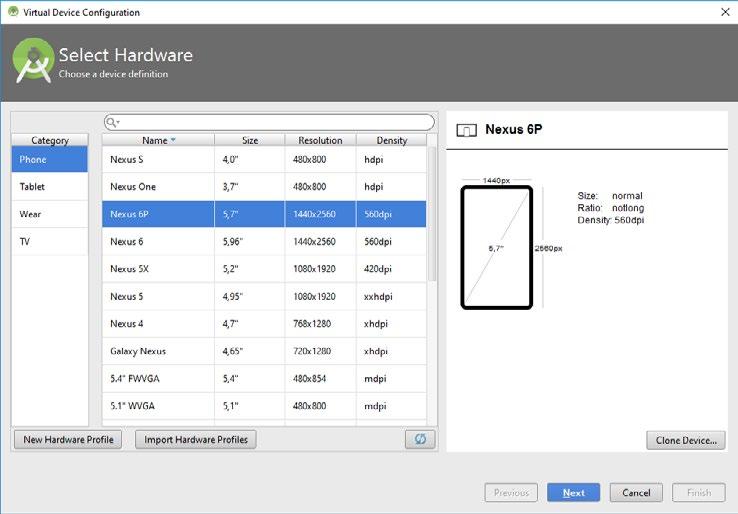Close the Virtual Device Configuration window
The height and width of the screenshot is (514, 738).
pos(725,12)
